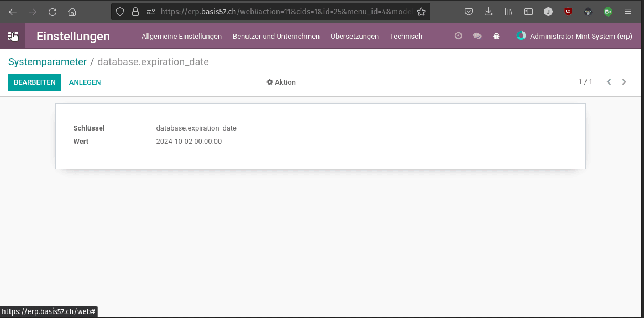Open Allgemeine Einstellungen menu item
The width and height of the screenshot is (644, 318).
coord(181,36)
